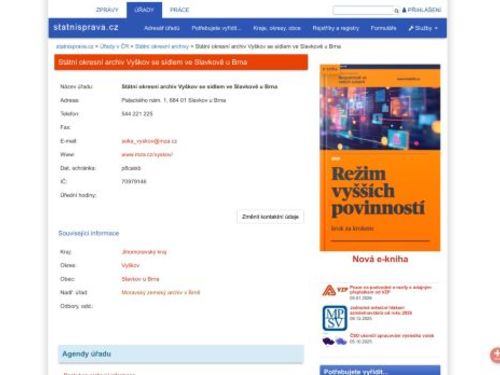The image size is (500, 375).
Task: Focus the search input field
Action: coord(363,10)
